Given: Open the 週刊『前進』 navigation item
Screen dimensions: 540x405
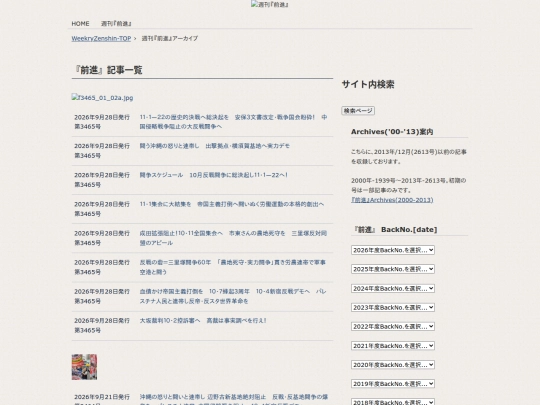Looking at the screenshot, I should pyautogui.click(x=116, y=23).
